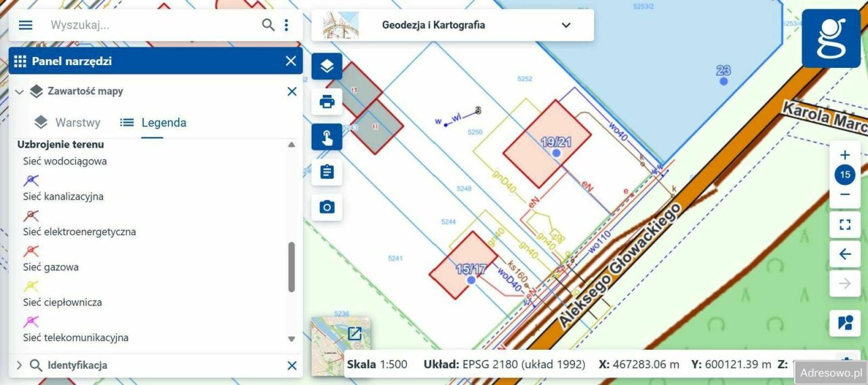
Task: Click building 15/17 address point
Action: 471,279
